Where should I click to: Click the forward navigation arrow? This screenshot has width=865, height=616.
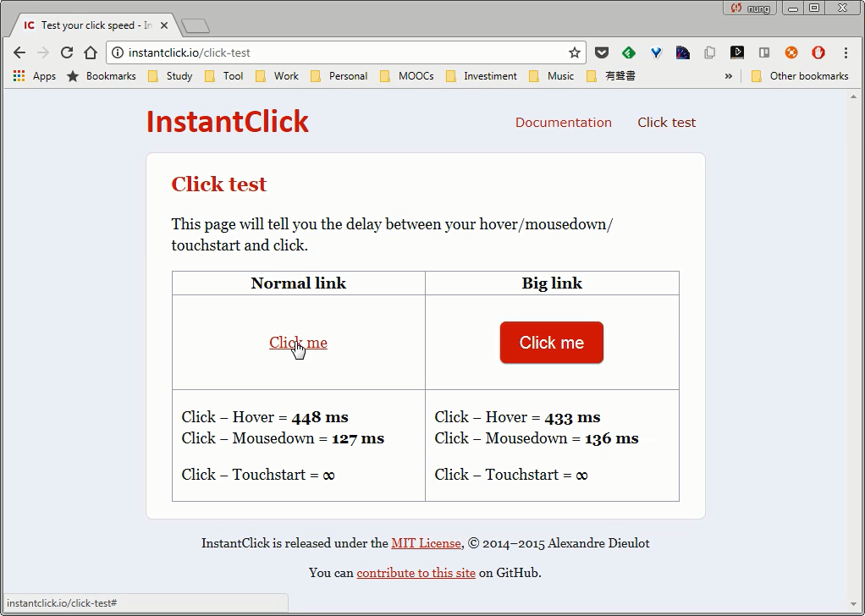pos(43,53)
